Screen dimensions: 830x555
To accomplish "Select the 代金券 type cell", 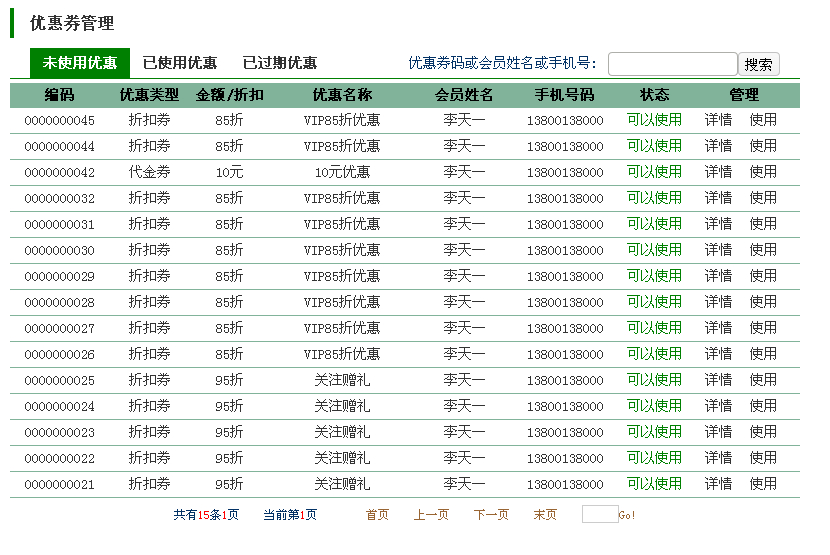I will click(x=149, y=172).
